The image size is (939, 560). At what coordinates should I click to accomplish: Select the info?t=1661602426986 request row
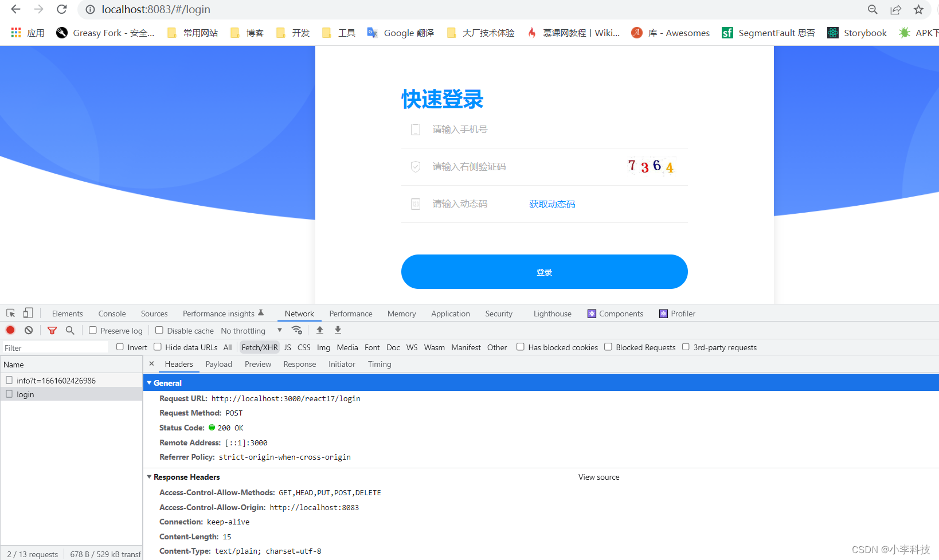(x=72, y=380)
